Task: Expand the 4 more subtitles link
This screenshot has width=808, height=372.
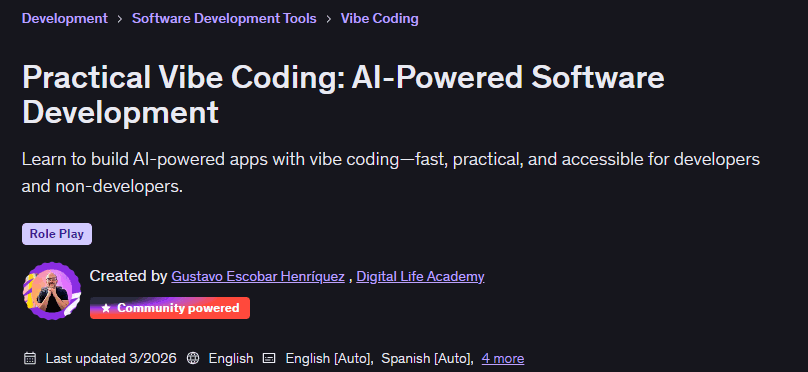Action: coord(502,358)
